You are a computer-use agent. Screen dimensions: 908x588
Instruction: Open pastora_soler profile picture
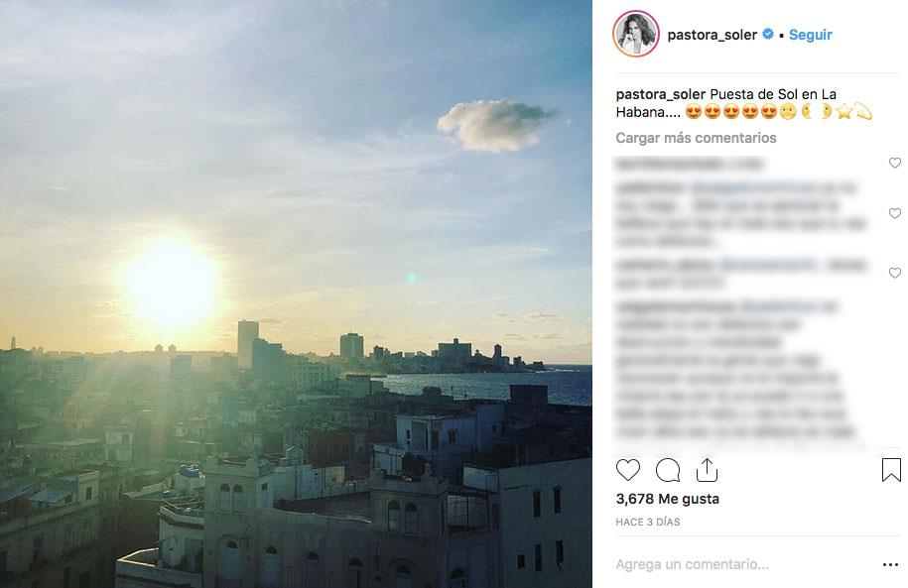pos(636,34)
